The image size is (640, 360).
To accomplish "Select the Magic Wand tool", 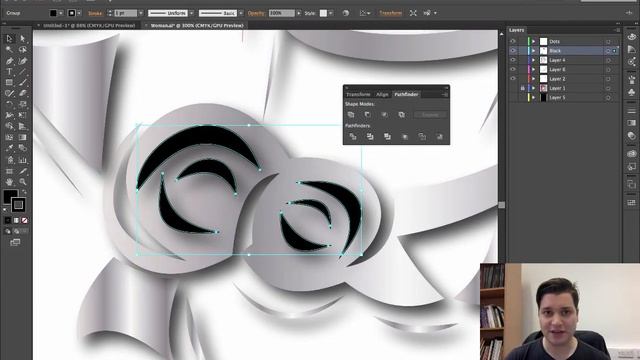I will [9, 50].
